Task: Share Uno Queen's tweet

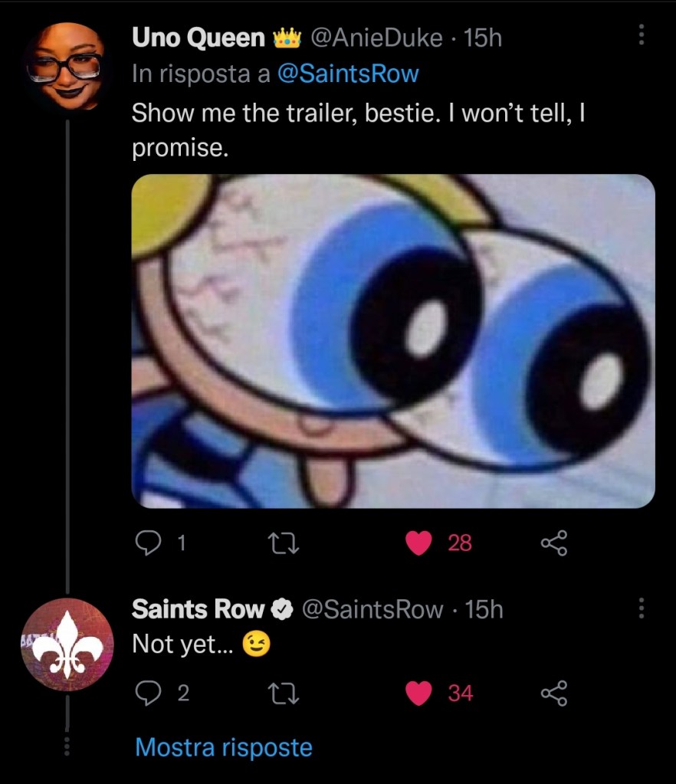Action: tap(553, 543)
